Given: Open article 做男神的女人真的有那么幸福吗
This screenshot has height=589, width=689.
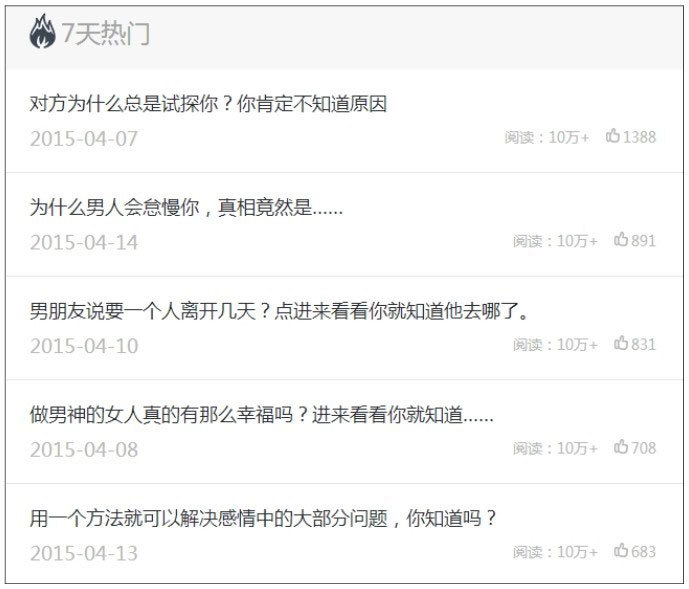Looking at the screenshot, I should pyautogui.click(x=261, y=414).
